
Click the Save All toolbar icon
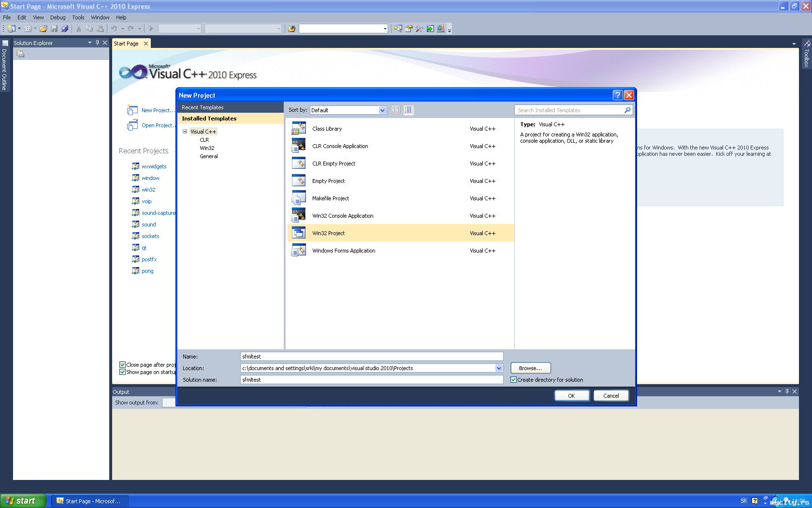65,29
